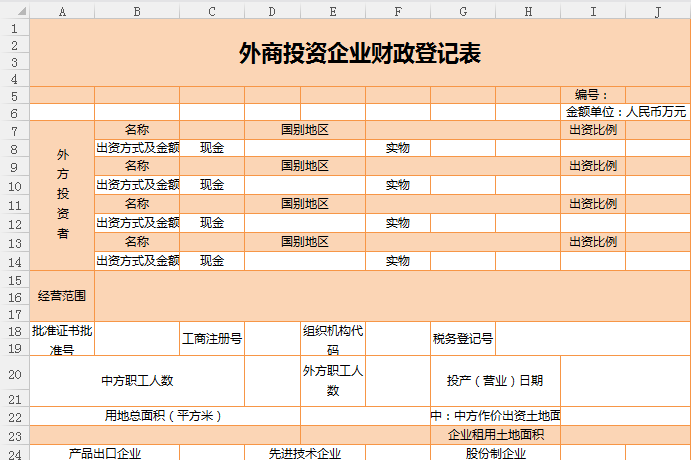Select the 企业租用土地面积 cell

[x=495, y=434]
